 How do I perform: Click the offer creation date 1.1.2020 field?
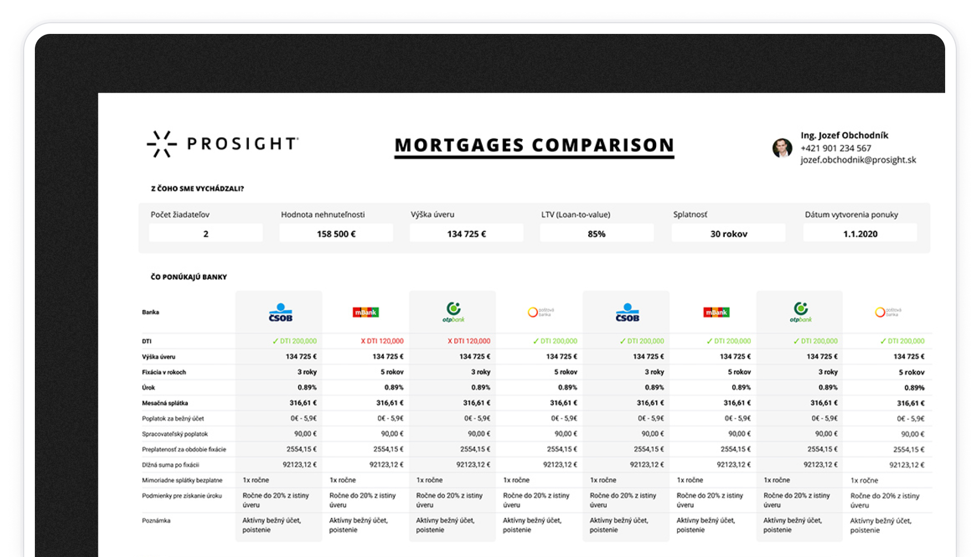[860, 233]
